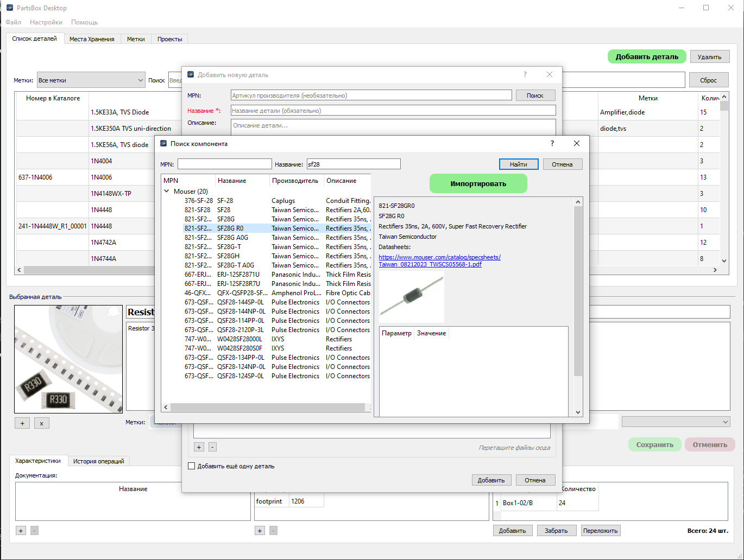Click the x button under part image
The width and height of the screenshot is (744, 560).
(42, 423)
